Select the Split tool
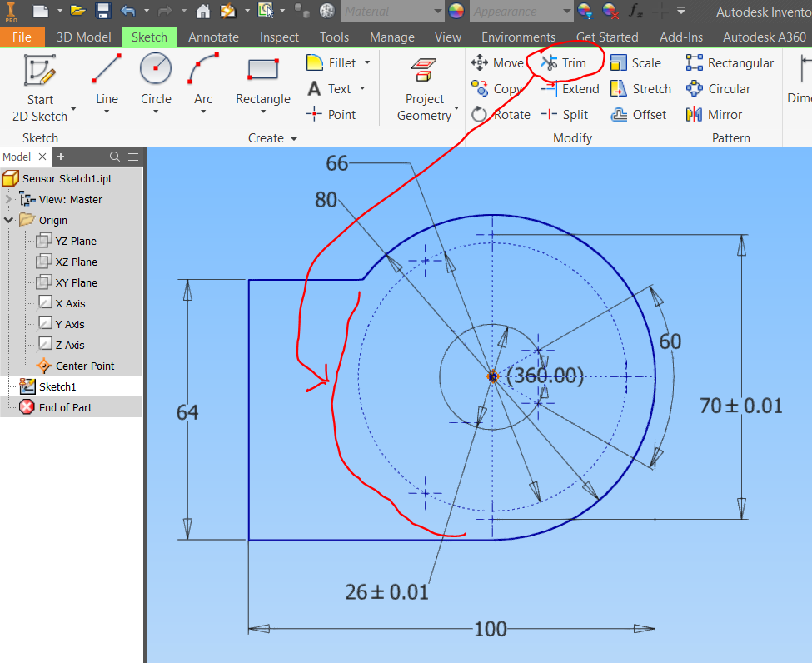Viewport: 812px width, 663px height. (x=567, y=114)
